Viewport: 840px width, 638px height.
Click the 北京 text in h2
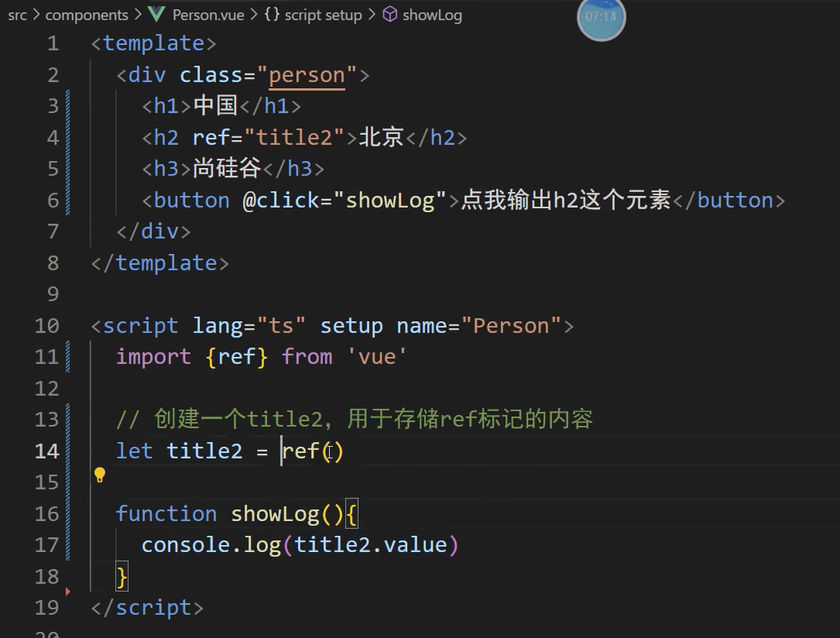381,137
